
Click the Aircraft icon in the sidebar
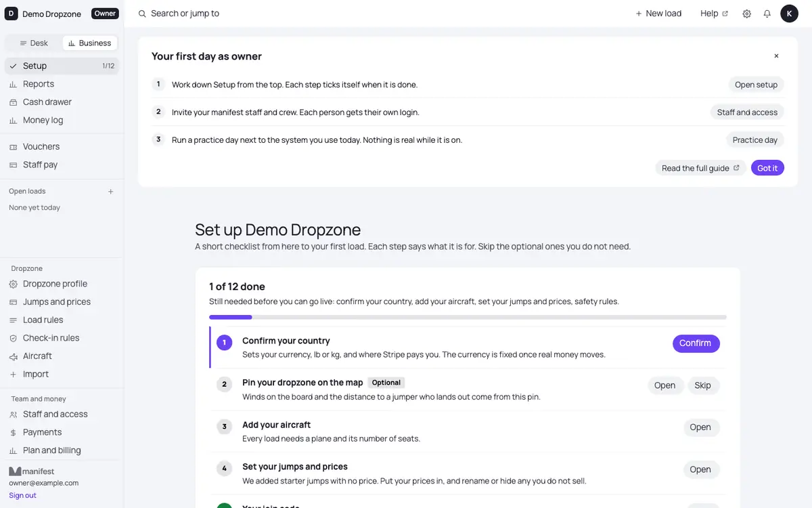(14, 356)
